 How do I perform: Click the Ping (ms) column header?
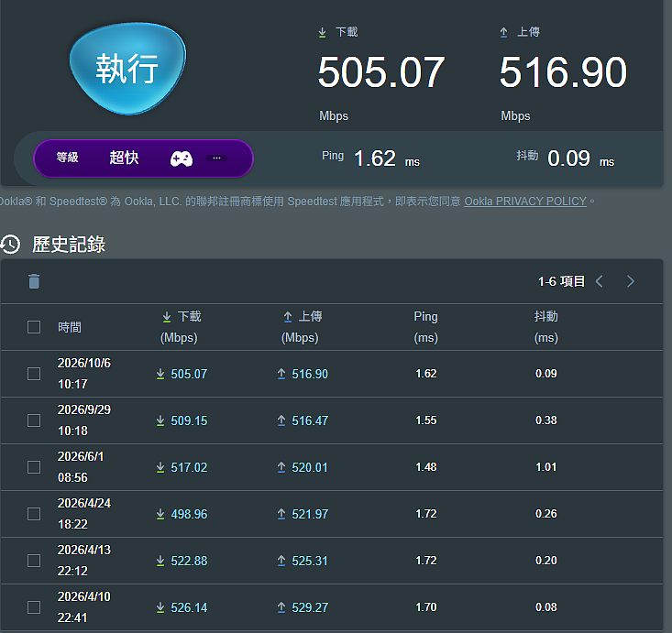click(x=425, y=327)
